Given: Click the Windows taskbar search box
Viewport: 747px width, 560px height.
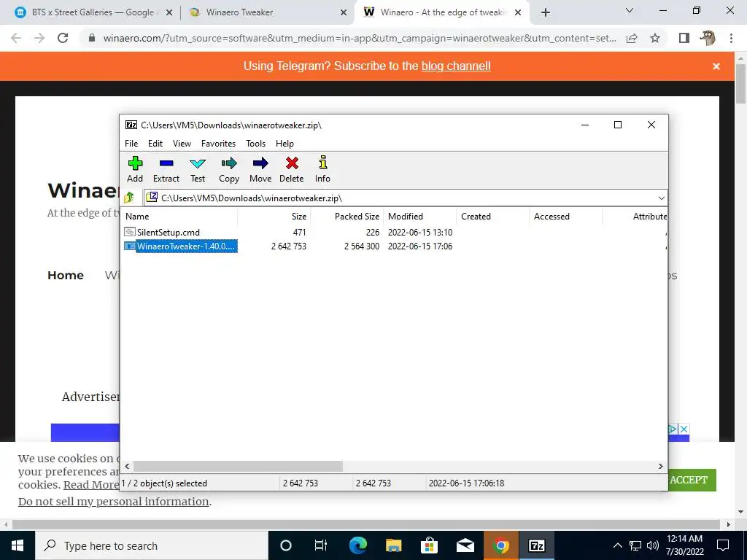Looking at the screenshot, I should point(152,545).
